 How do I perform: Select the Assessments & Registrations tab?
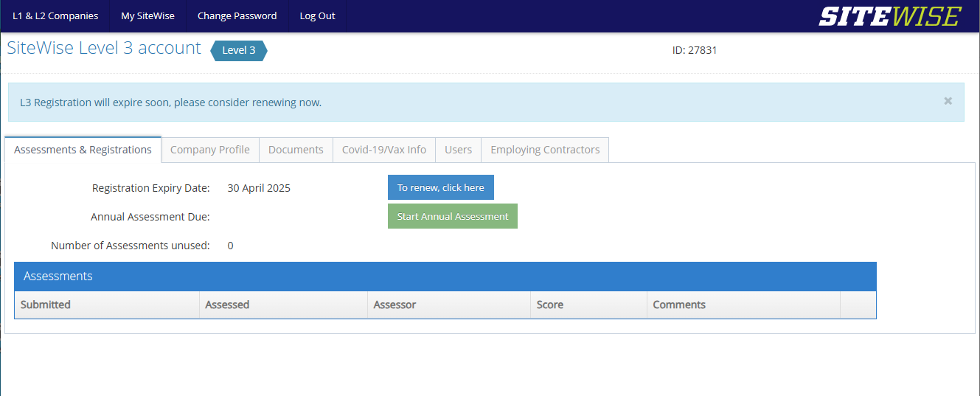[x=83, y=150]
